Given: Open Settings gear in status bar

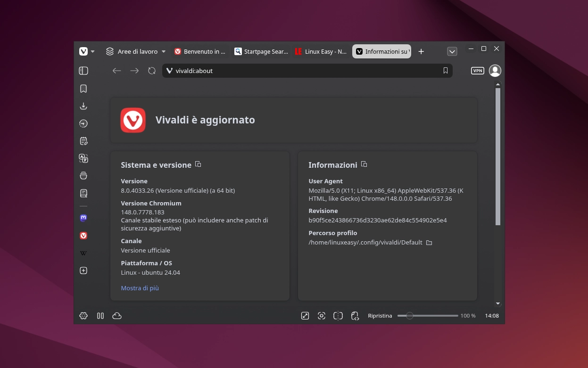Looking at the screenshot, I should click(83, 316).
